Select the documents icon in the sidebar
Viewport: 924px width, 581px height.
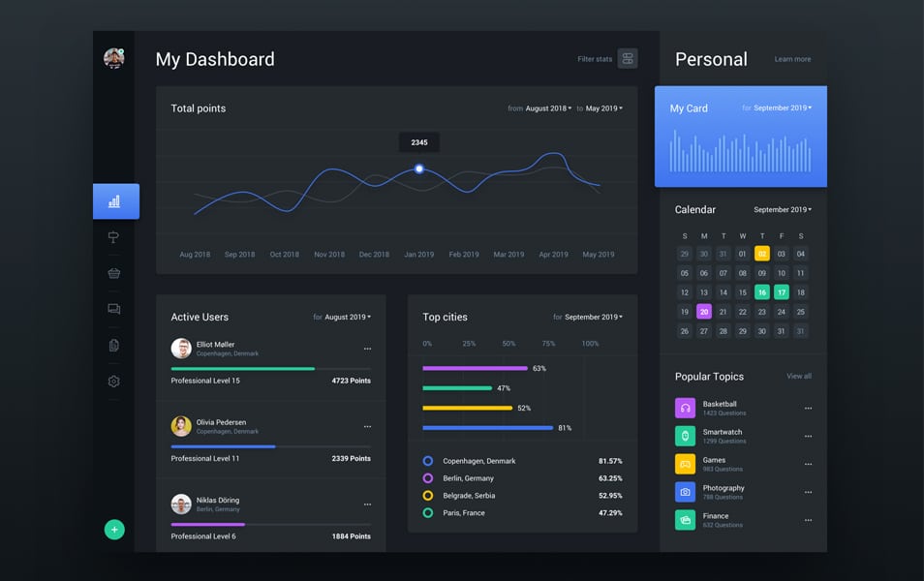coord(113,344)
